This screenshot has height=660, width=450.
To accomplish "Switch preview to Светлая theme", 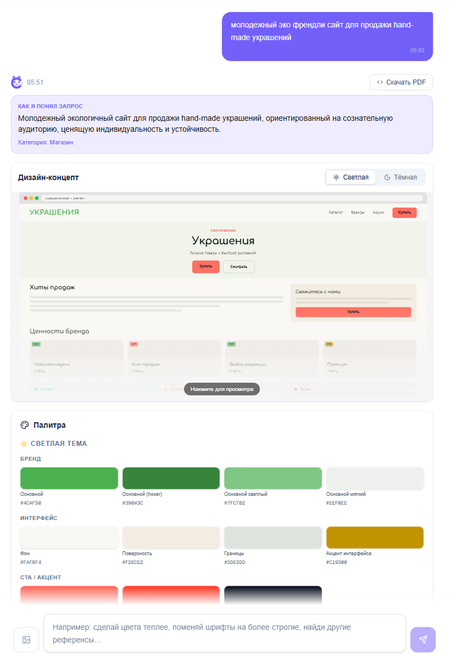I will [351, 177].
